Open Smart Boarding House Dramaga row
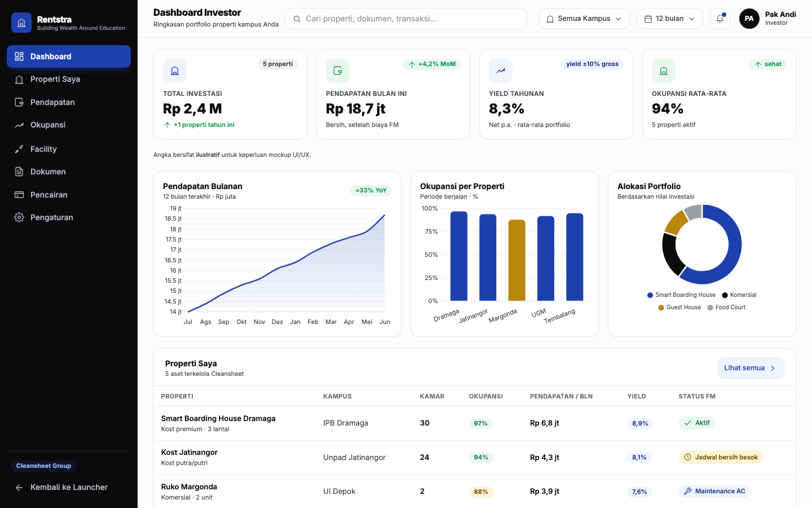The width and height of the screenshot is (812, 508). (x=475, y=423)
